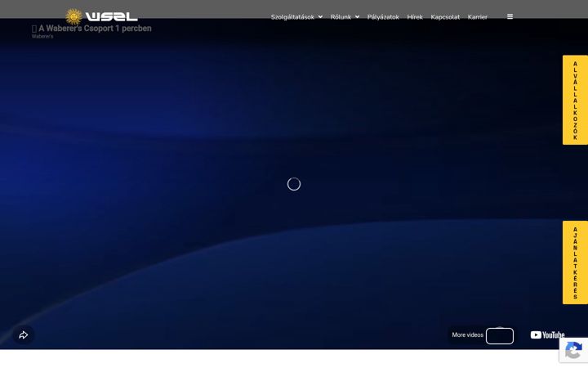Click the AJÁNLATKÉRÉS yellow side button
Viewport: 588px width, 368px height.
click(575, 263)
